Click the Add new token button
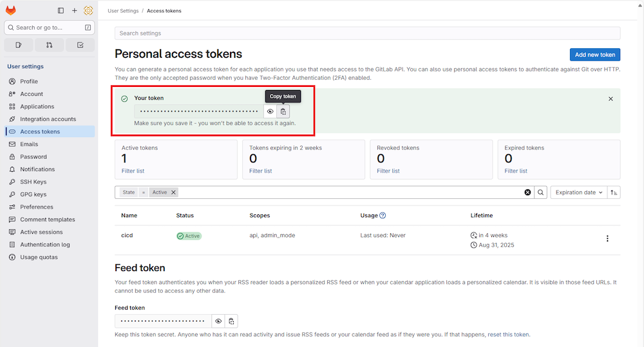 pyautogui.click(x=594, y=55)
